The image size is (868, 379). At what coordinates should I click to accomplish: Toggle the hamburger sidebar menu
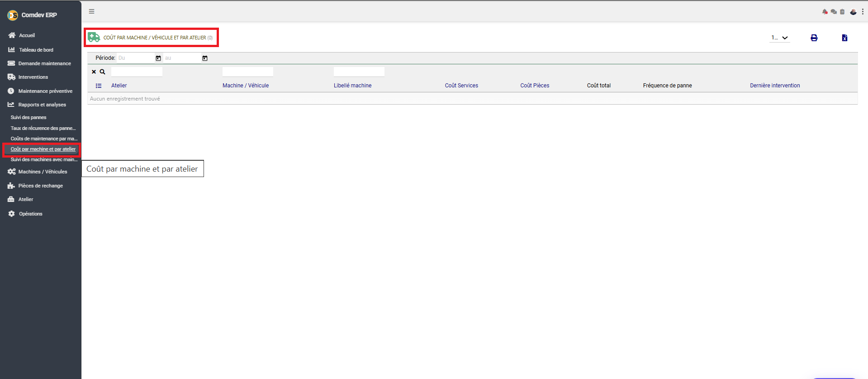pyautogui.click(x=91, y=11)
